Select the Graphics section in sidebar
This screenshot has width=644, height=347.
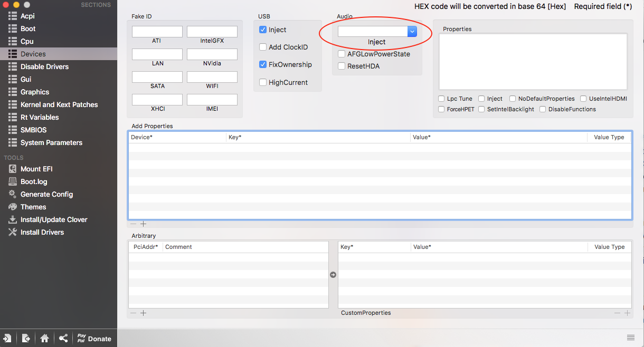tap(34, 92)
